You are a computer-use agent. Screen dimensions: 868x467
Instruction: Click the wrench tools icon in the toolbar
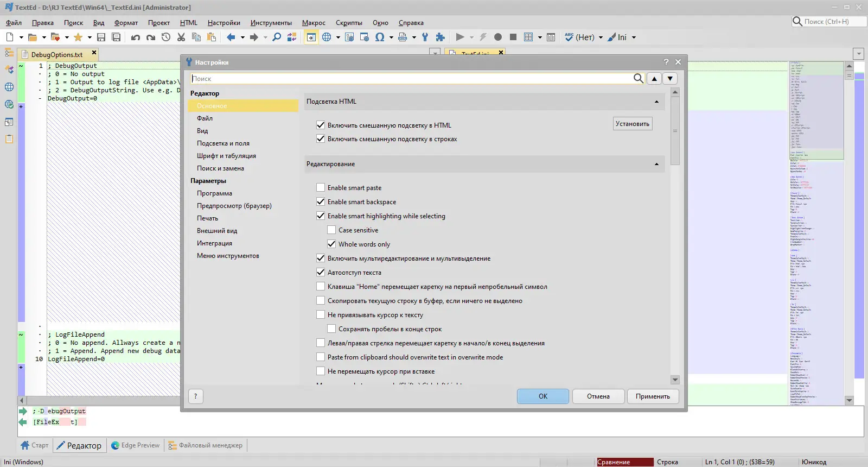[x=425, y=37]
